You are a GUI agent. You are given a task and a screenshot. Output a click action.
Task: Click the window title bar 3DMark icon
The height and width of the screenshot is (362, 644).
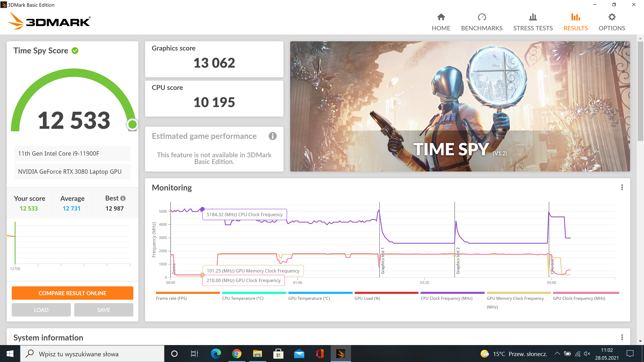4,5
